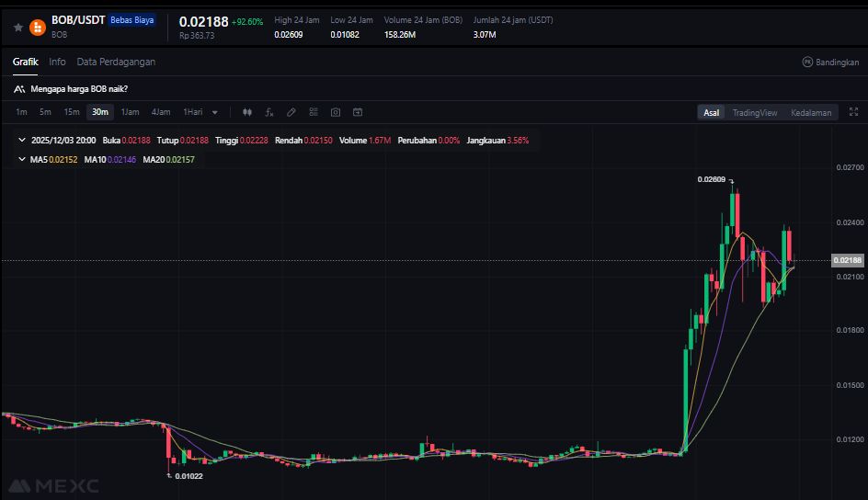This screenshot has width=868, height=500.
Task: Open the chart settings list icon
Action: [x=314, y=112]
